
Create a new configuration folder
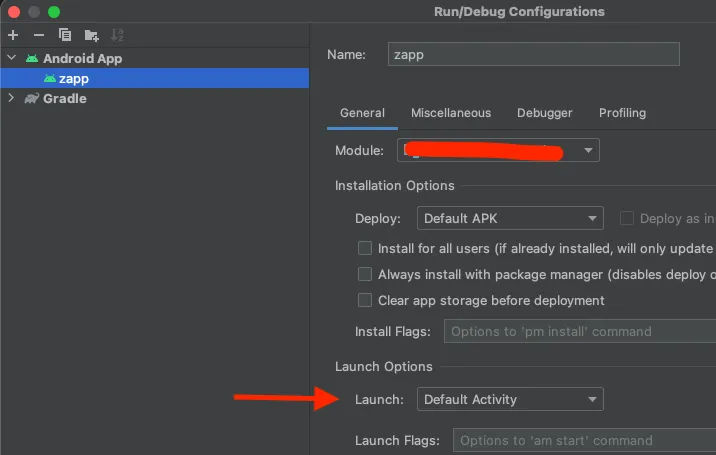point(92,36)
